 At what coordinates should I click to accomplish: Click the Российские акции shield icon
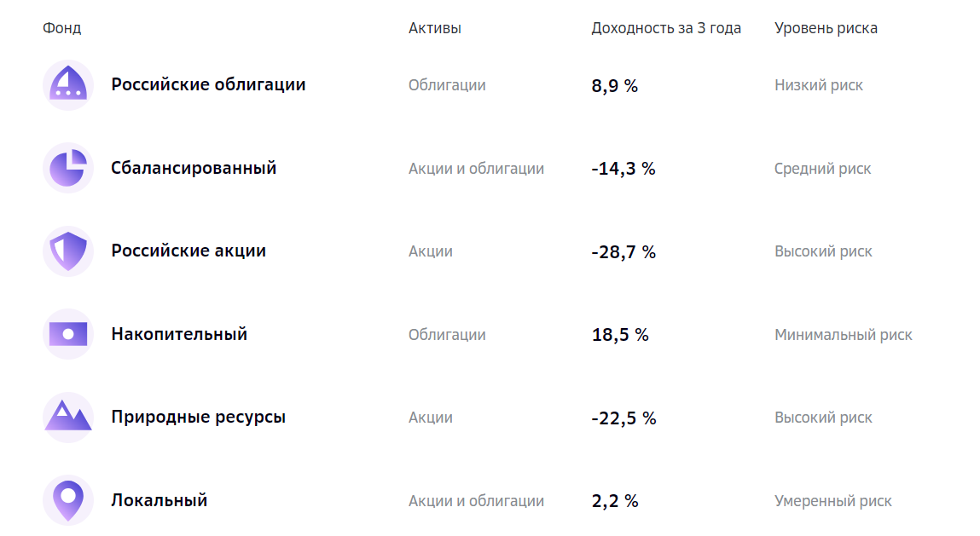(x=68, y=251)
